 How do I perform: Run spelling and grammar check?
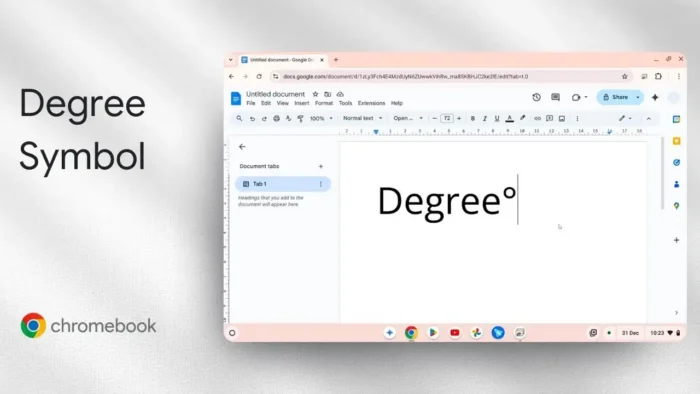click(288, 119)
